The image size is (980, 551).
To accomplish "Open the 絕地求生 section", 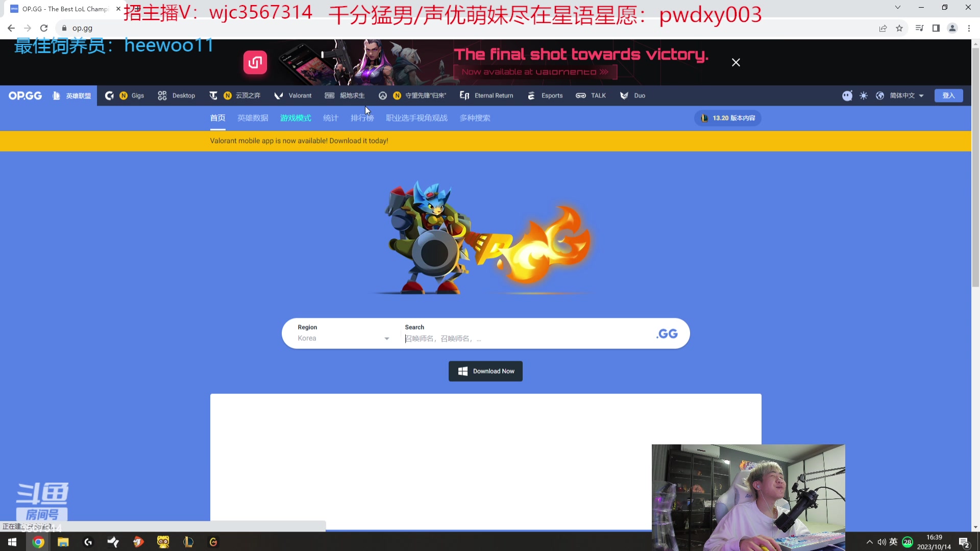I will [345, 95].
